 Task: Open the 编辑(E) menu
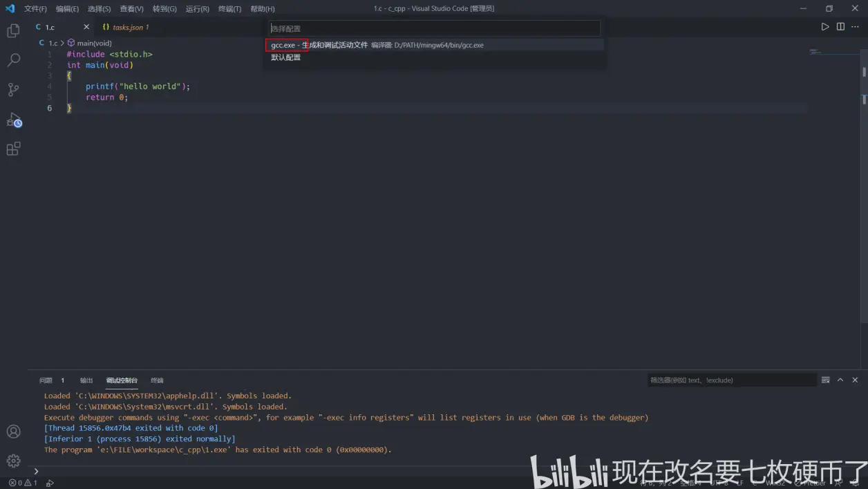[67, 8]
